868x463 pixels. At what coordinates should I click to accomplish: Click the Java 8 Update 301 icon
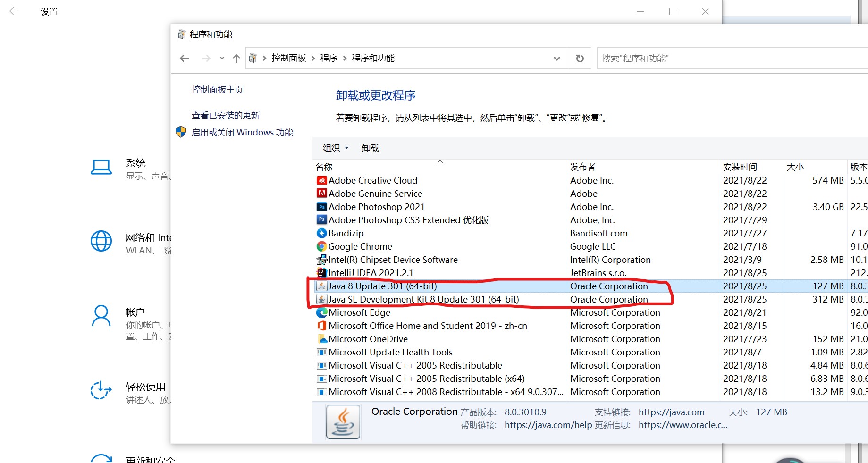(x=321, y=286)
